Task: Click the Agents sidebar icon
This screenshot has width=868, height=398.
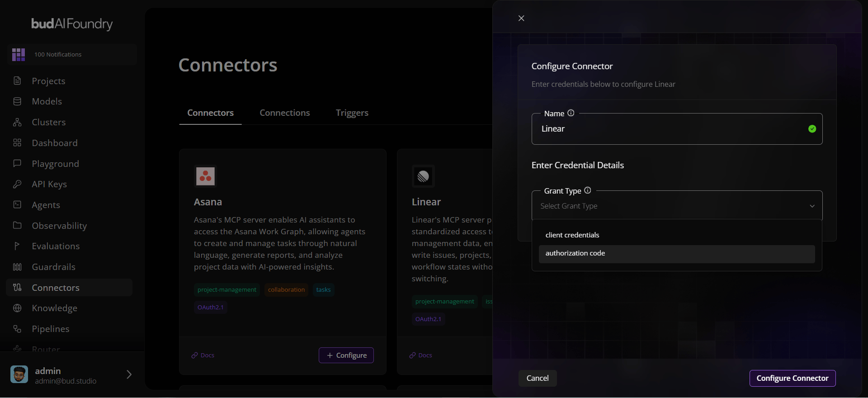Action: tap(17, 204)
